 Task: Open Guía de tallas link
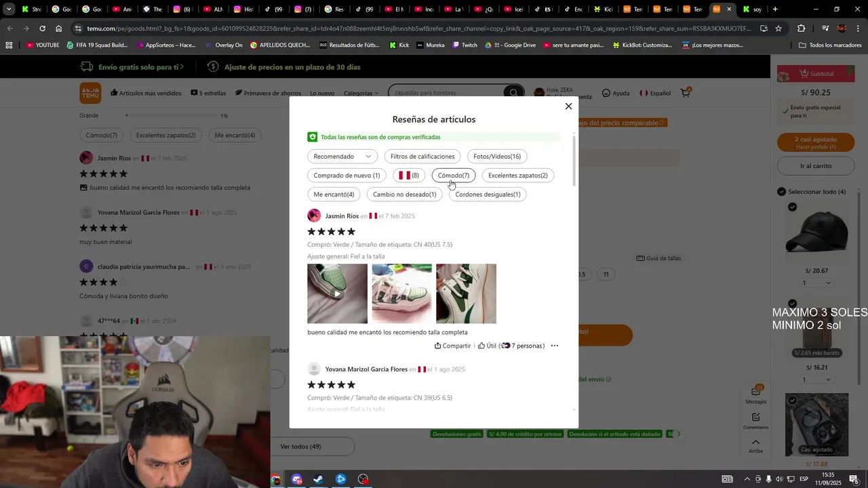pos(659,258)
